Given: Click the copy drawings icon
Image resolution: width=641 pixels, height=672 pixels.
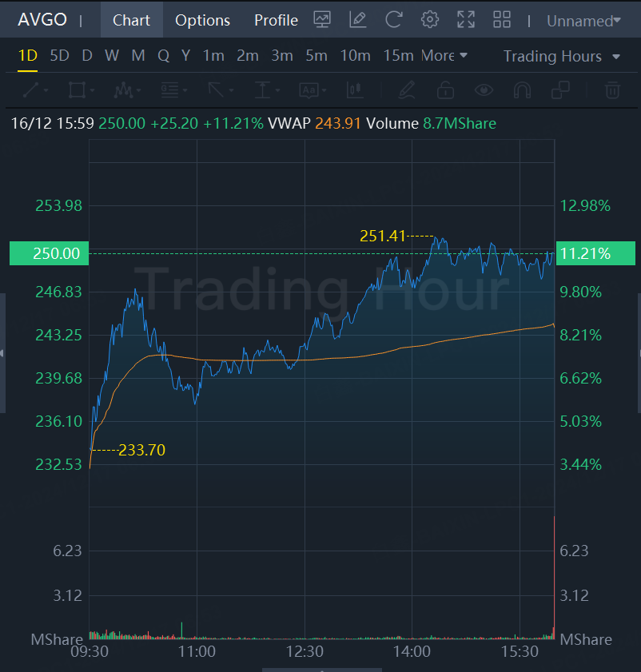Looking at the screenshot, I should pyautogui.click(x=560, y=90).
